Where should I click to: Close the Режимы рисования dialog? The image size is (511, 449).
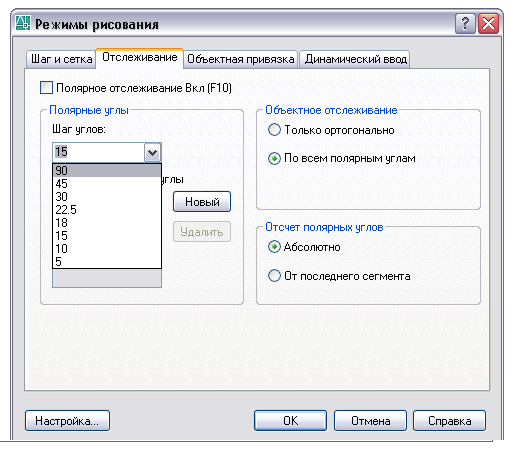(488, 24)
